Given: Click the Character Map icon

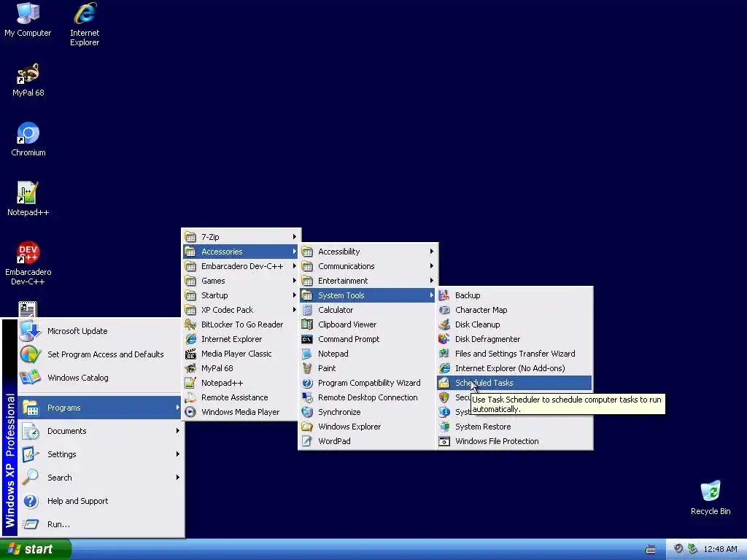Looking at the screenshot, I should [444, 310].
